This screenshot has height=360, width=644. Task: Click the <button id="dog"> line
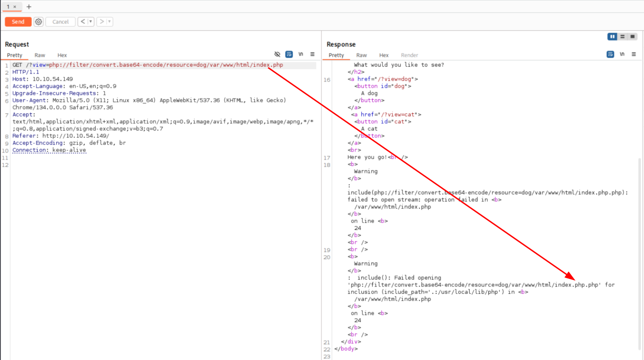[383, 86]
